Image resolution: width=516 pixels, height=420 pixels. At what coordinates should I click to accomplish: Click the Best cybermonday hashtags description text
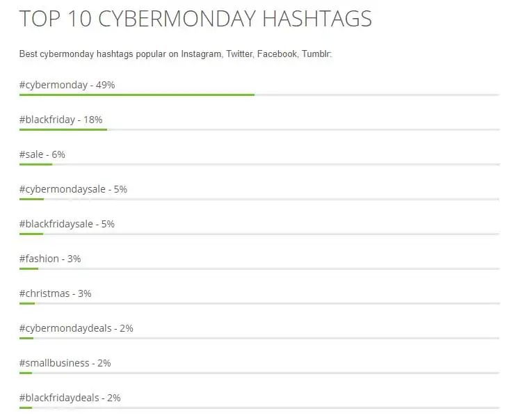(176, 54)
